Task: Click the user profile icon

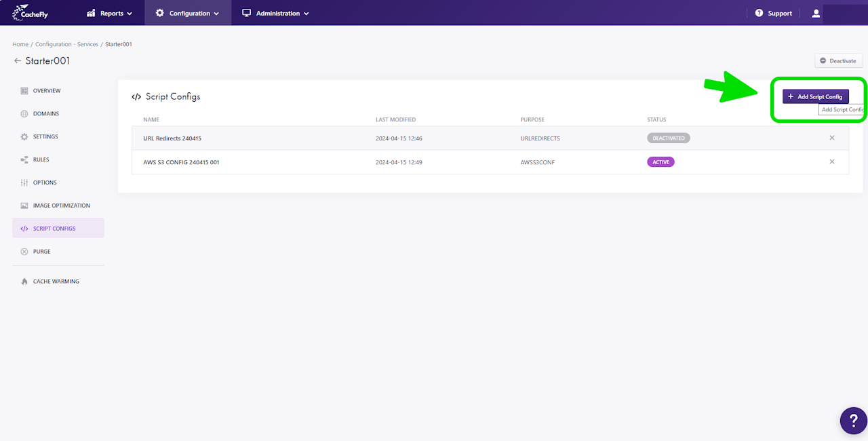Action: pos(816,13)
